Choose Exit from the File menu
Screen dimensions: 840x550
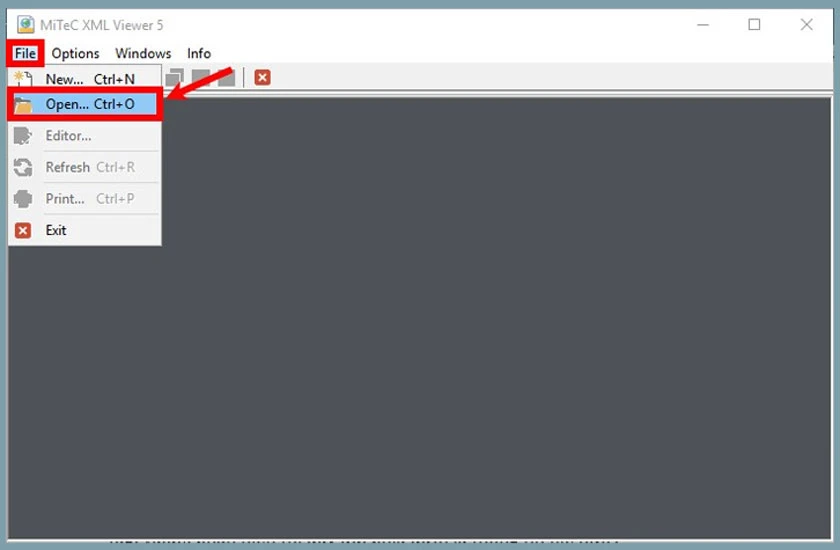tap(85, 230)
